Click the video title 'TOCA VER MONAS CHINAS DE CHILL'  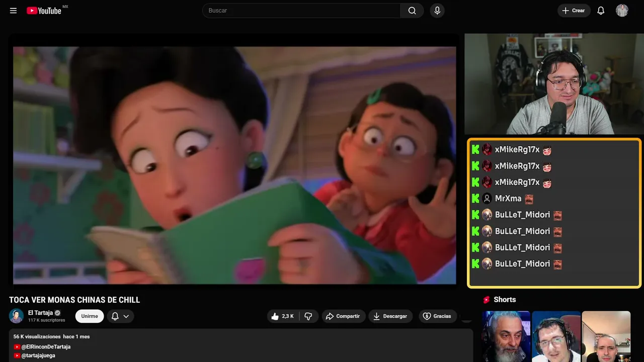point(74,300)
